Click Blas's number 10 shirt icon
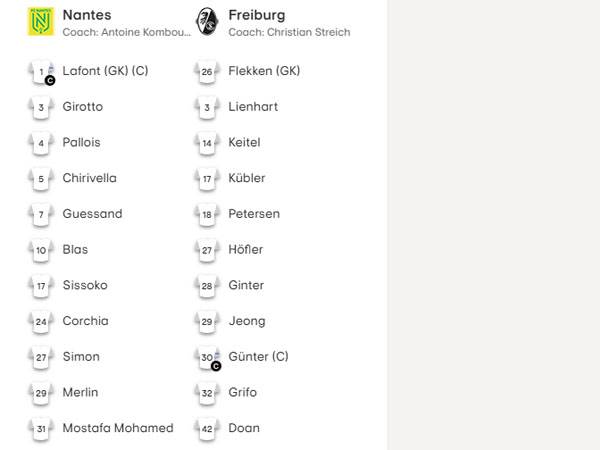Image resolution: width=600 pixels, height=450 pixels. click(41, 250)
